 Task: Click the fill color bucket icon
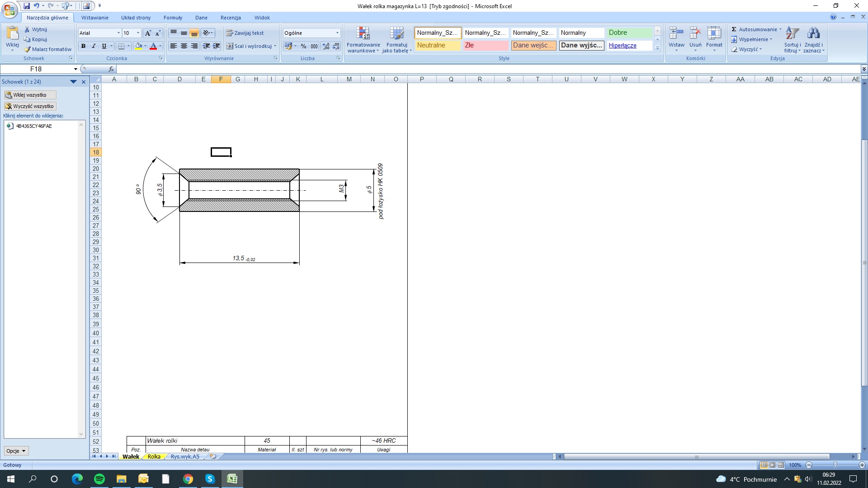click(x=138, y=46)
